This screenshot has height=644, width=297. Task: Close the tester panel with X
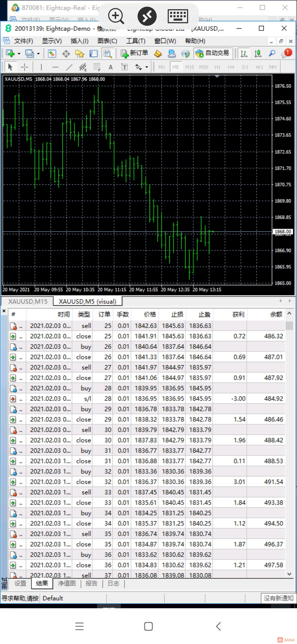point(4,311)
